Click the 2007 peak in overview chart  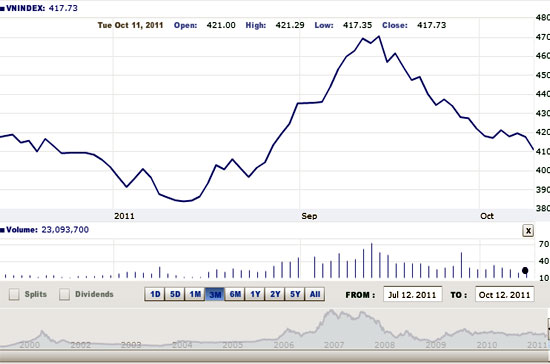[330, 311]
